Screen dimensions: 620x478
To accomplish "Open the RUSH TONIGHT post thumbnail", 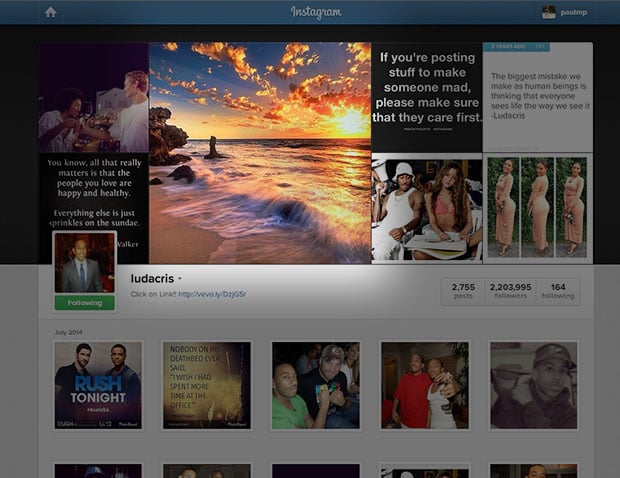I will (x=98, y=385).
